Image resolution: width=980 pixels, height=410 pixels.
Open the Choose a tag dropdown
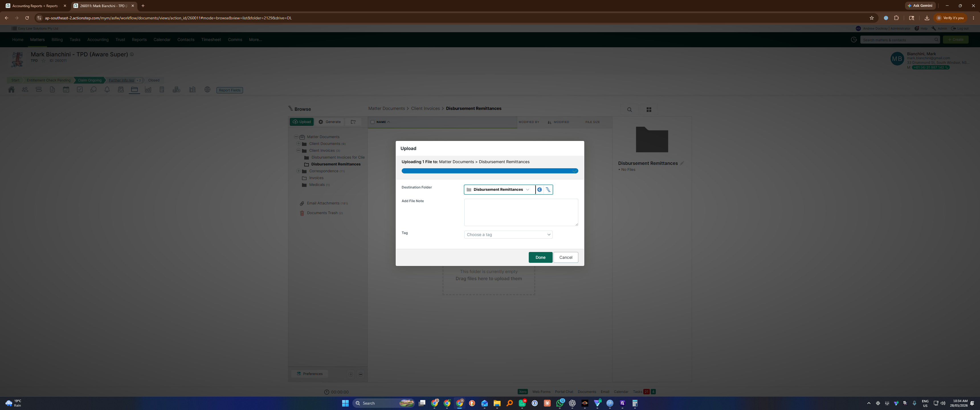click(508, 235)
